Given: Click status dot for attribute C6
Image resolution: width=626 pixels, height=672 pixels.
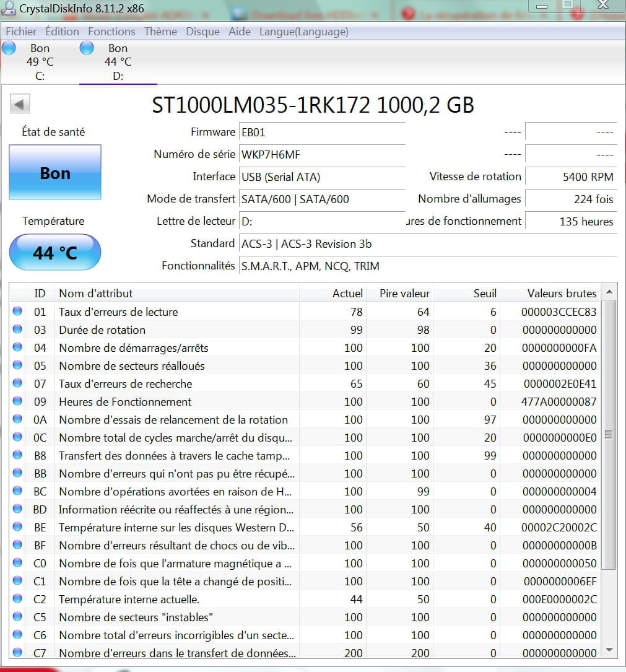Looking at the screenshot, I should [x=17, y=634].
